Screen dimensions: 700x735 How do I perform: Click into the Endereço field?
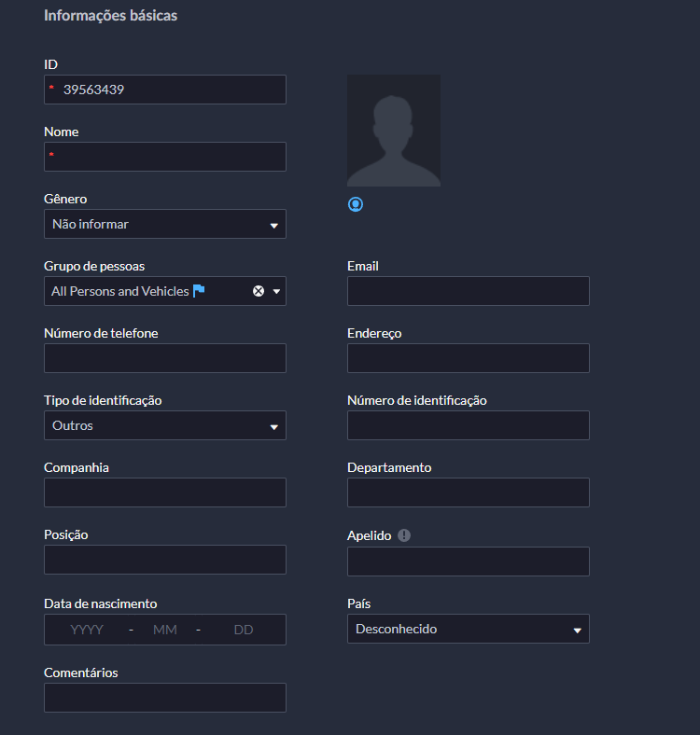click(x=468, y=358)
